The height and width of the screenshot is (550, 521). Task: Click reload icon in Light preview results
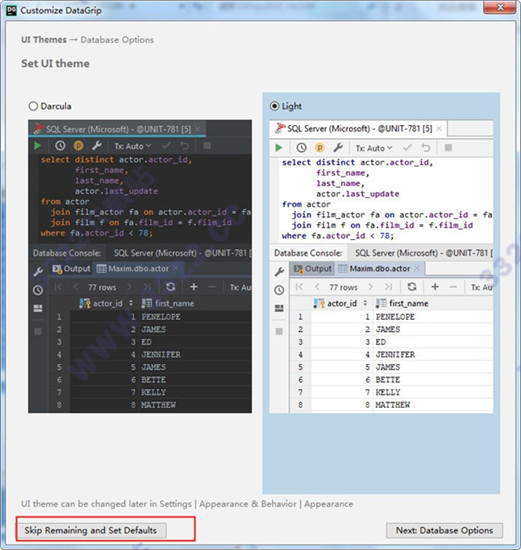click(x=412, y=287)
